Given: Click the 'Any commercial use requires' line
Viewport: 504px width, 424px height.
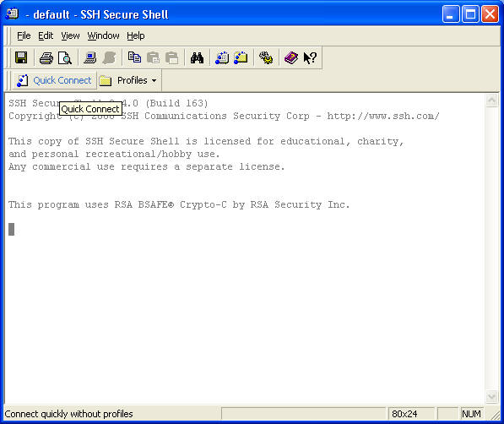Looking at the screenshot, I should click(x=147, y=166).
